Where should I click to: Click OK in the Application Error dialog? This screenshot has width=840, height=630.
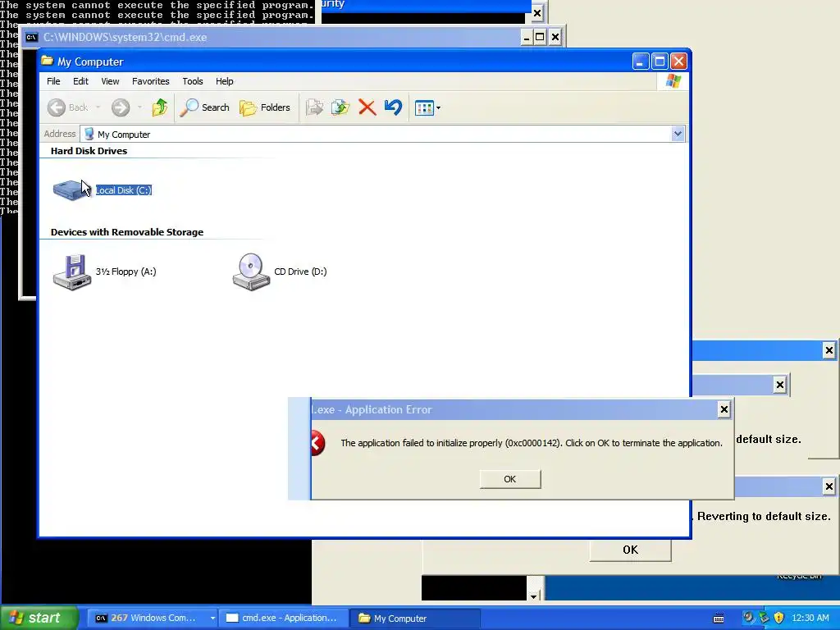point(510,479)
